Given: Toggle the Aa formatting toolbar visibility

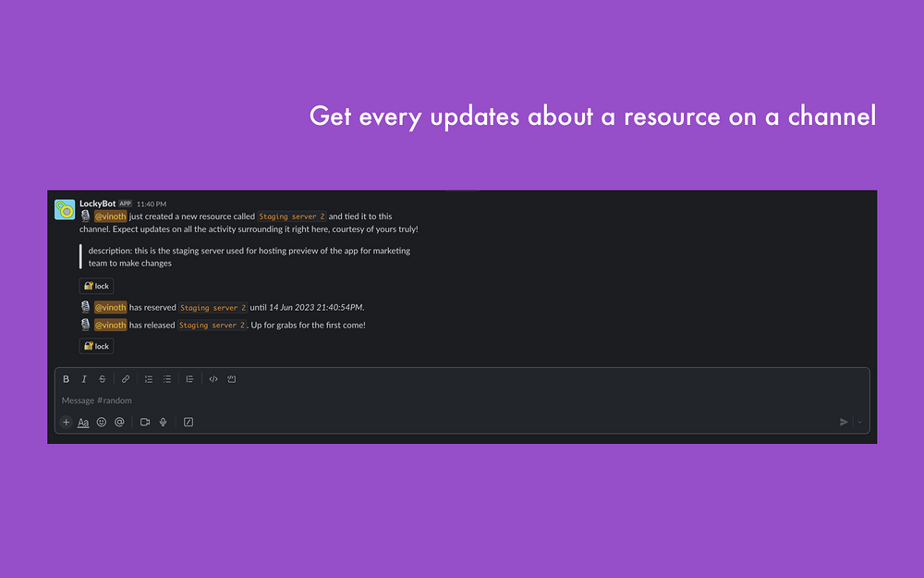Looking at the screenshot, I should [x=84, y=423].
